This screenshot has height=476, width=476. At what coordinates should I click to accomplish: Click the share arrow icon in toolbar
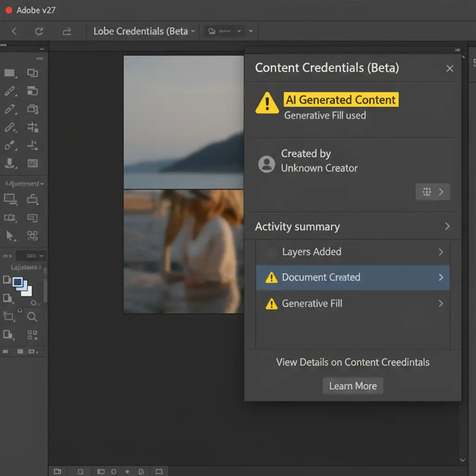click(x=66, y=31)
